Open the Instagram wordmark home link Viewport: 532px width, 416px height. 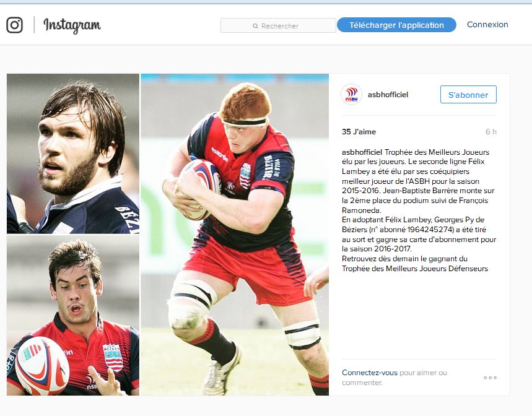pyautogui.click(x=72, y=25)
